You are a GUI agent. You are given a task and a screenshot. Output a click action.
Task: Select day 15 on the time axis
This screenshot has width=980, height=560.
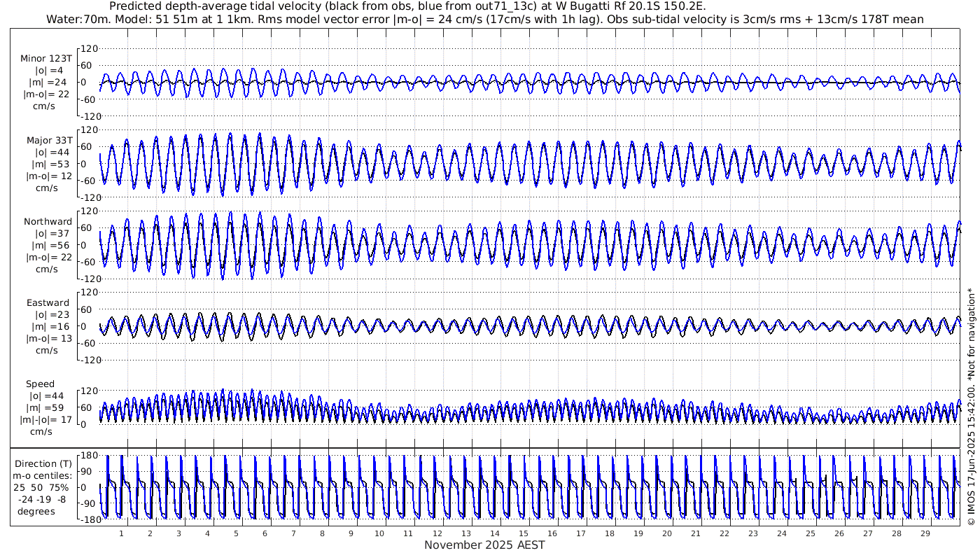click(523, 533)
